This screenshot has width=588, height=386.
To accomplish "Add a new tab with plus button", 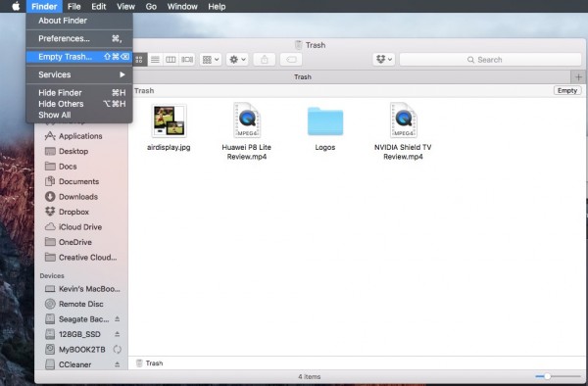I will pyautogui.click(x=578, y=76).
